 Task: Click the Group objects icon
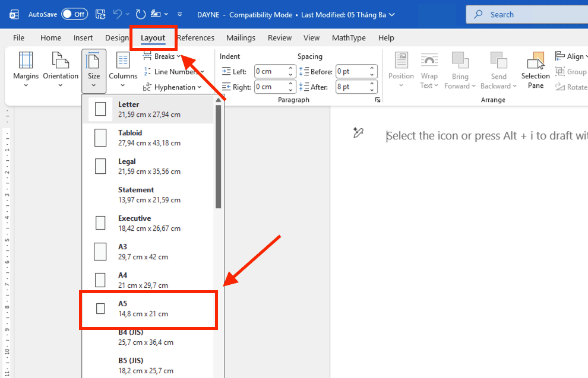[x=560, y=71]
